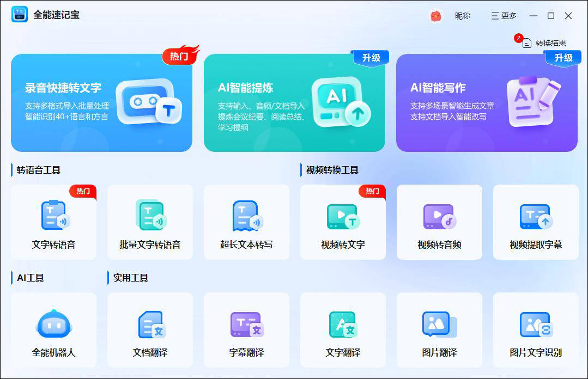Click the 热门 badge on 视频转文字 card

[372, 192]
